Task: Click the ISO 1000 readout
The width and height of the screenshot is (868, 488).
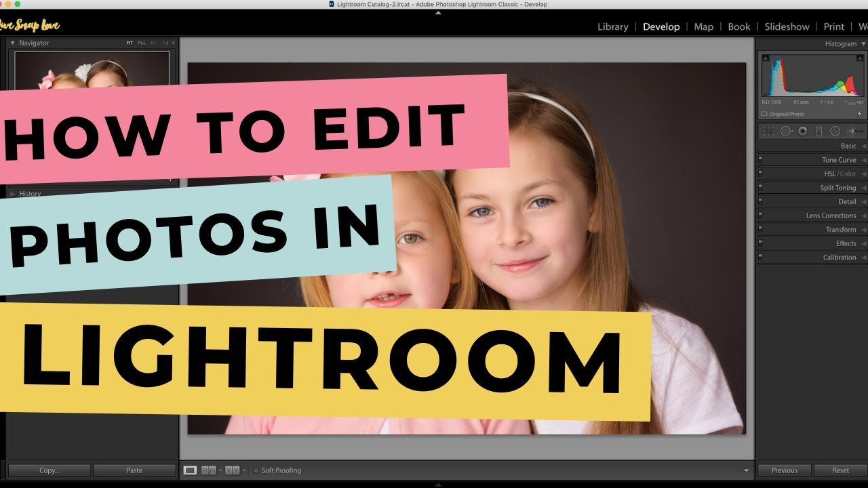Action: [772, 102]
